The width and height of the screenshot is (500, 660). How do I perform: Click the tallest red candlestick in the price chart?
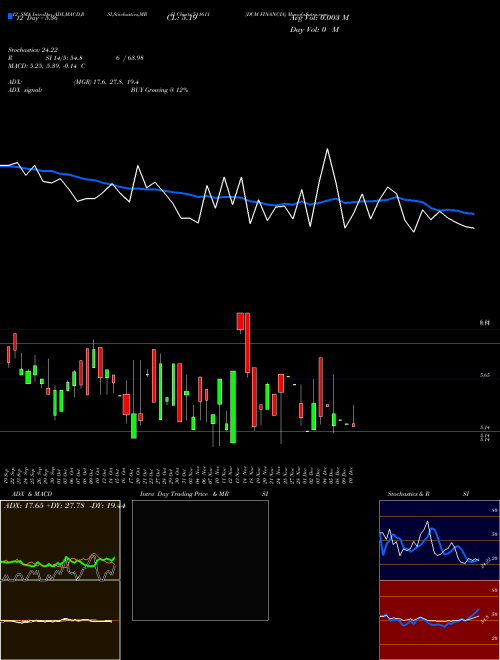point(247,343)
